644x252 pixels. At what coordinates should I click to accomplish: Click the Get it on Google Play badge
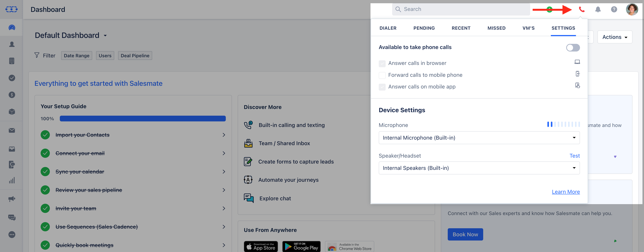[x=301, y=246]
